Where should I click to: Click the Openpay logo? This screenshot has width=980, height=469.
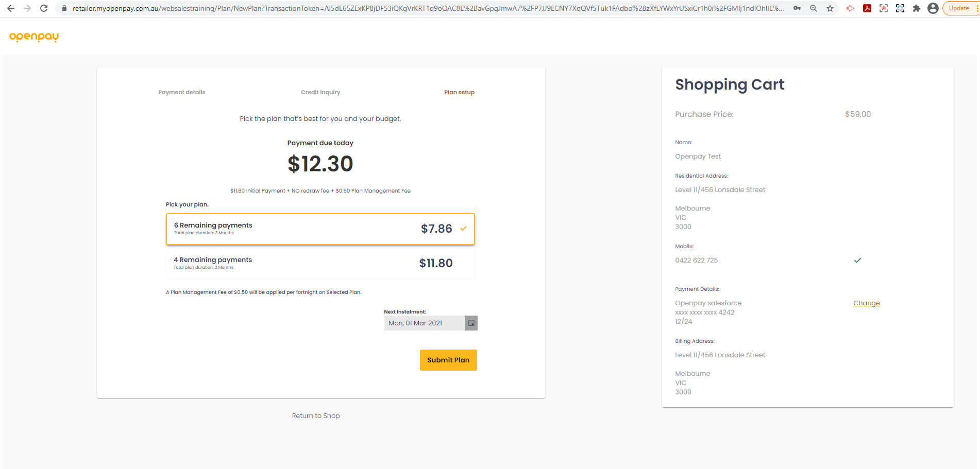point(34,37)
